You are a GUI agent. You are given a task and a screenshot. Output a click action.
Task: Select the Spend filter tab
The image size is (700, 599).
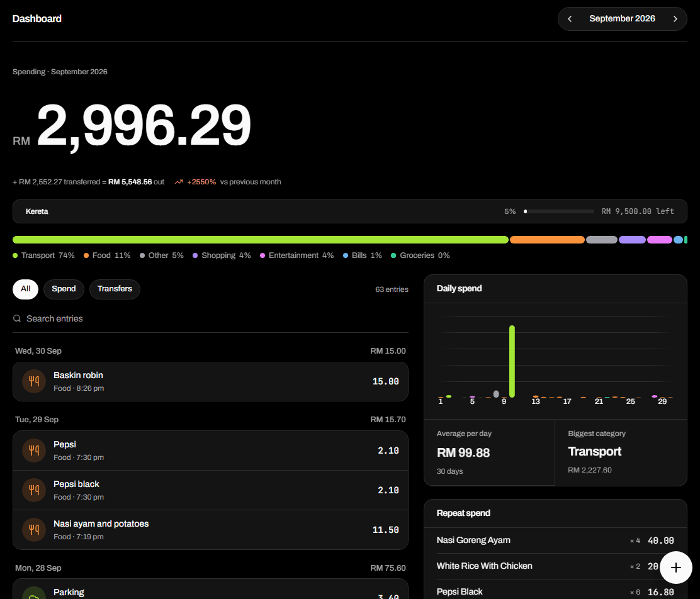pyautogui.click(x=64, y=289)
